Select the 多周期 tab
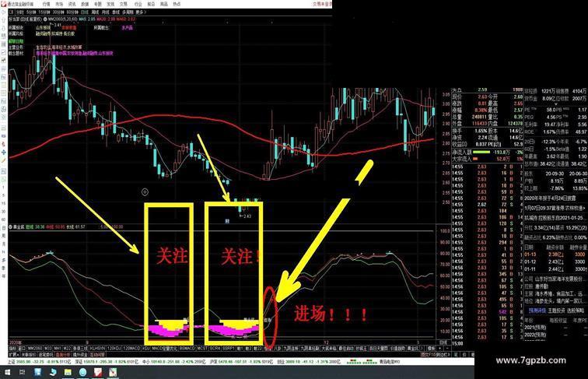The width and height of the screenshot is (588, 379). click(x=128, y=12)
